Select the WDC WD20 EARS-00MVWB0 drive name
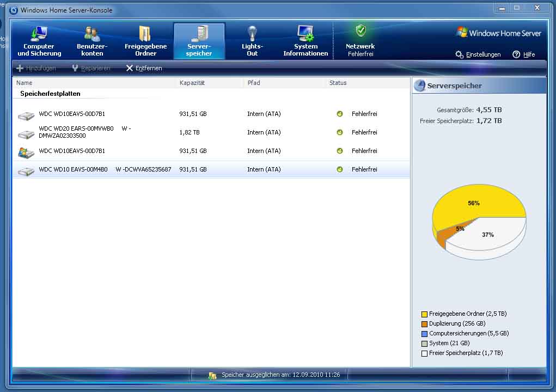 tap(85, 132)
